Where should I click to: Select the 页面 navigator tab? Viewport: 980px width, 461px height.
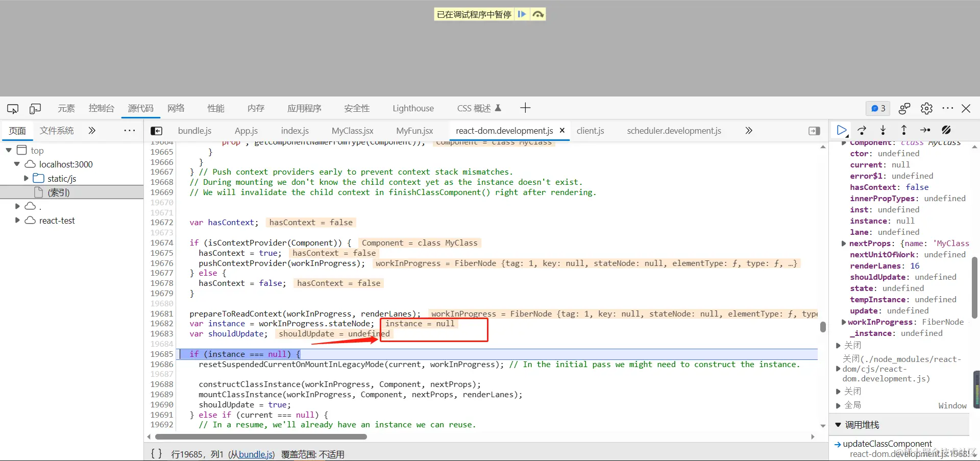[17, 131]
